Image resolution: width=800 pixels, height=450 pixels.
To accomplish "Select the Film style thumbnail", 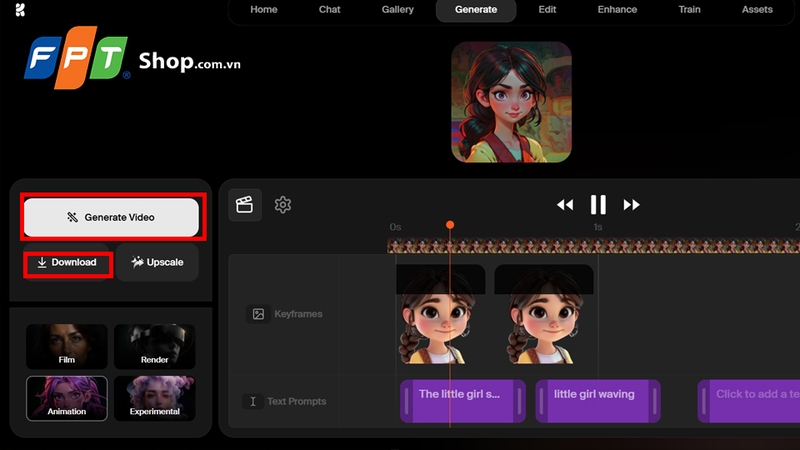I will (67, 346).
